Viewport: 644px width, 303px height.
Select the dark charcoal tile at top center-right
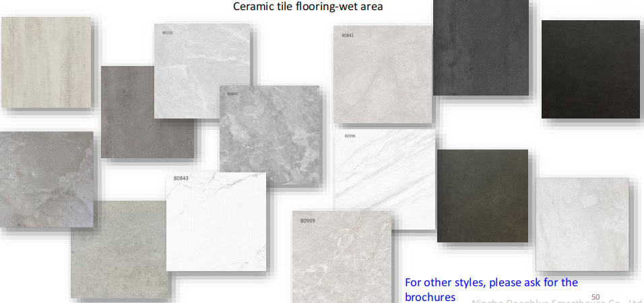point(480,37)
